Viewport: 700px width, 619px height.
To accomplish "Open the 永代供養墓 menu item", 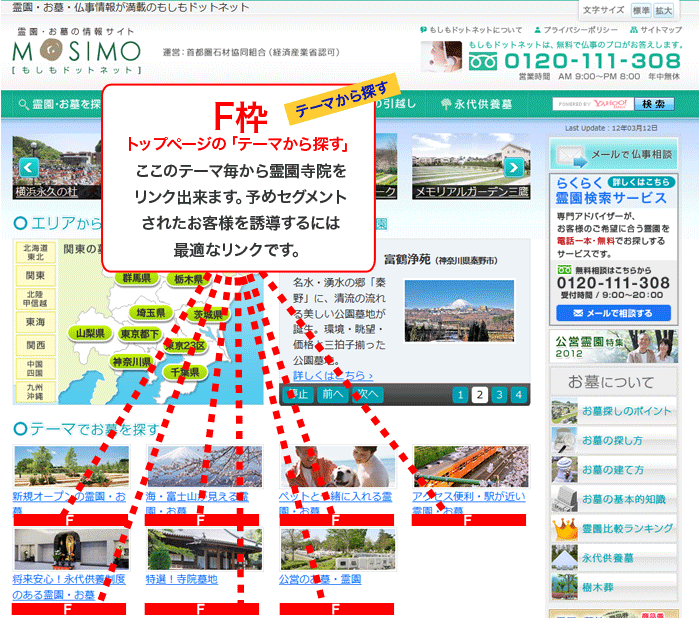I will coord(476,104).
